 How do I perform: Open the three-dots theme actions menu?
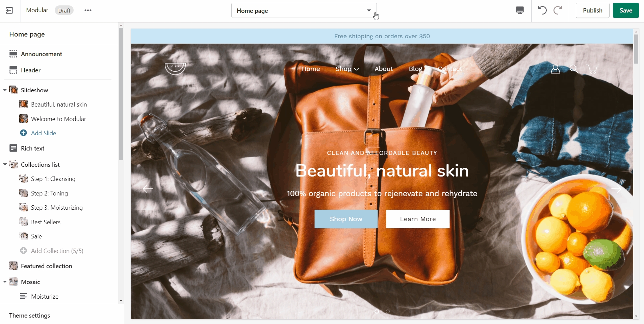88,10
